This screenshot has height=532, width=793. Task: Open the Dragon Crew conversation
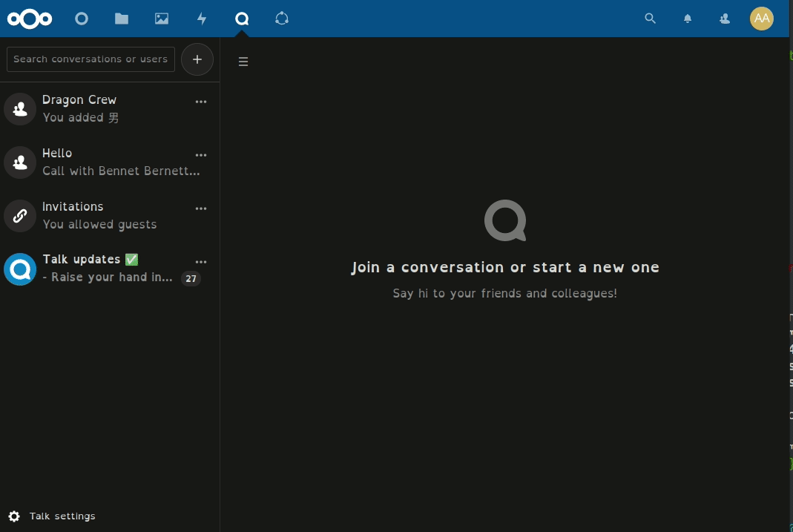tap(110, 109)
